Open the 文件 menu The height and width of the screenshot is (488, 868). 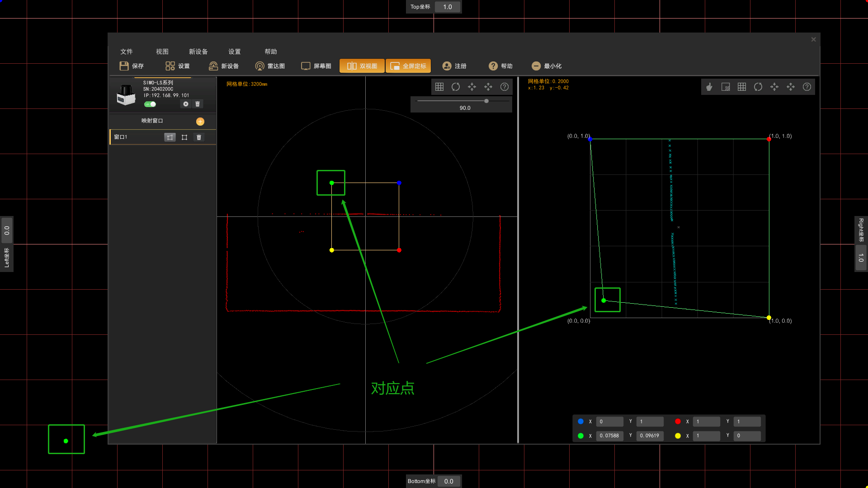point(127,52)
